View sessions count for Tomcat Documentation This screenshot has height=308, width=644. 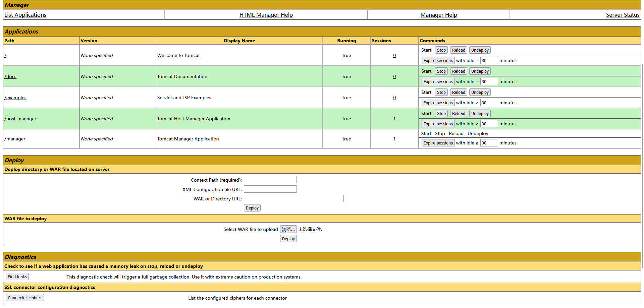[394, 76]
